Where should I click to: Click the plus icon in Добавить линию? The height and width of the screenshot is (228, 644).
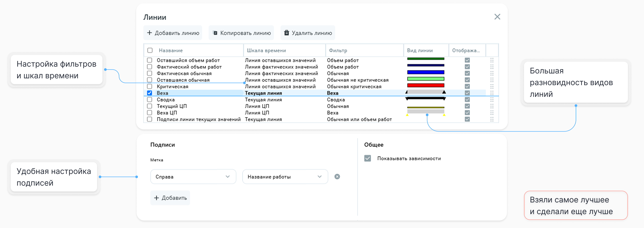point(149,33)
